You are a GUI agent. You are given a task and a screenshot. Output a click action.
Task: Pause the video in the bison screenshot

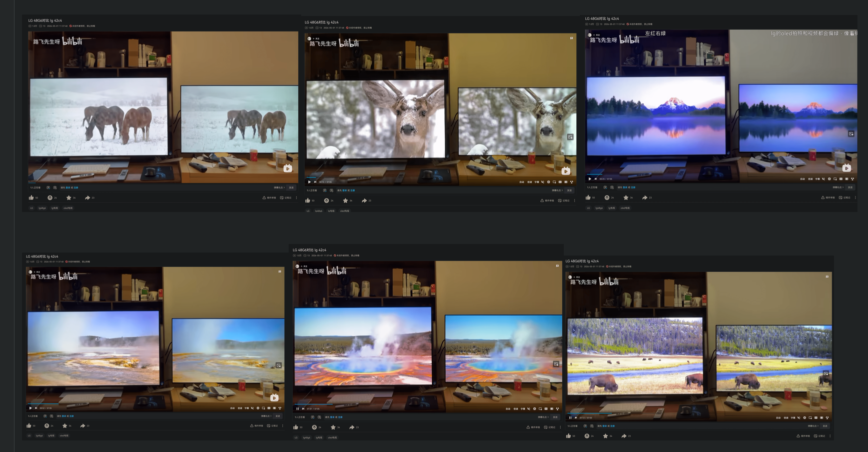tap(570, 417)
